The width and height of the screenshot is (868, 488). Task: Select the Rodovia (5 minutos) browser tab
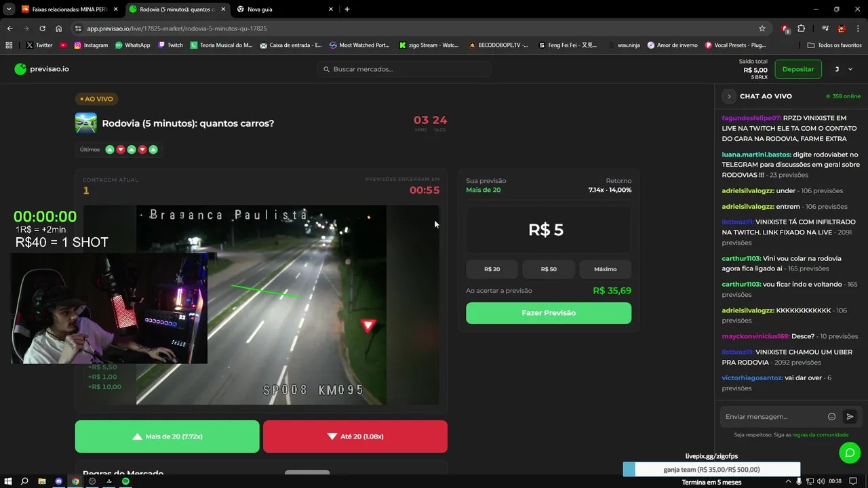pos(177,9)
